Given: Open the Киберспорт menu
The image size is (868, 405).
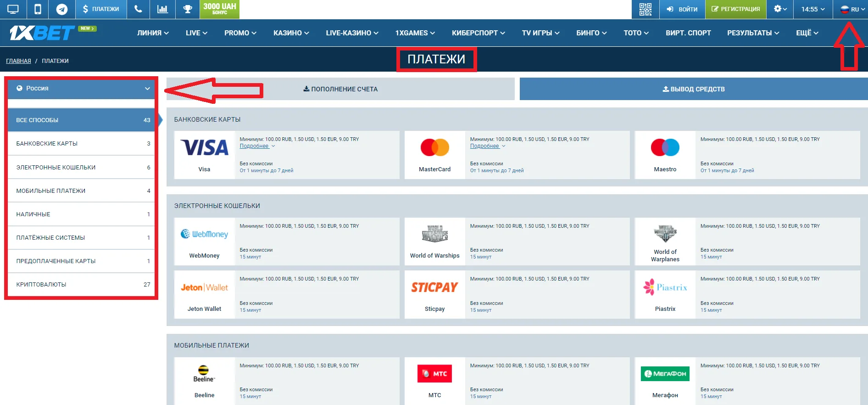Looking at the screenshot, I should pyautogui.click(x=479, y=33).
